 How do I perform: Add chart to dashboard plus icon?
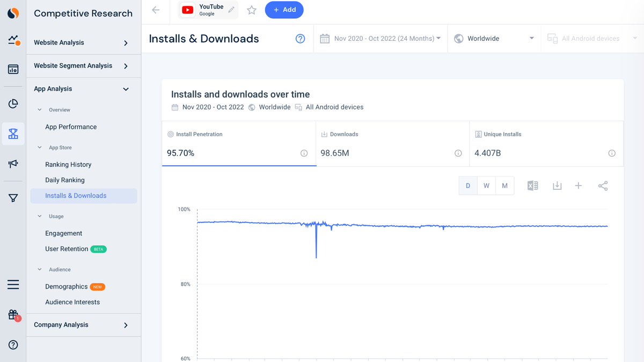coord(579,186)
